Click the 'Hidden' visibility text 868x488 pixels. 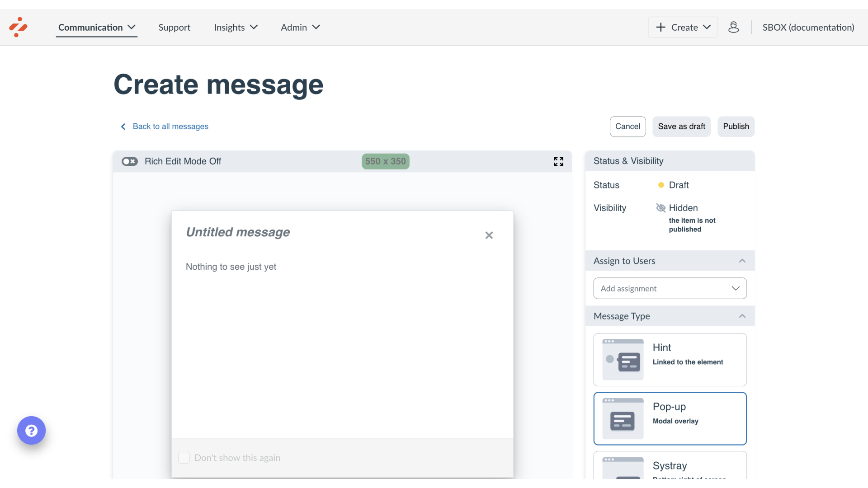683,208
